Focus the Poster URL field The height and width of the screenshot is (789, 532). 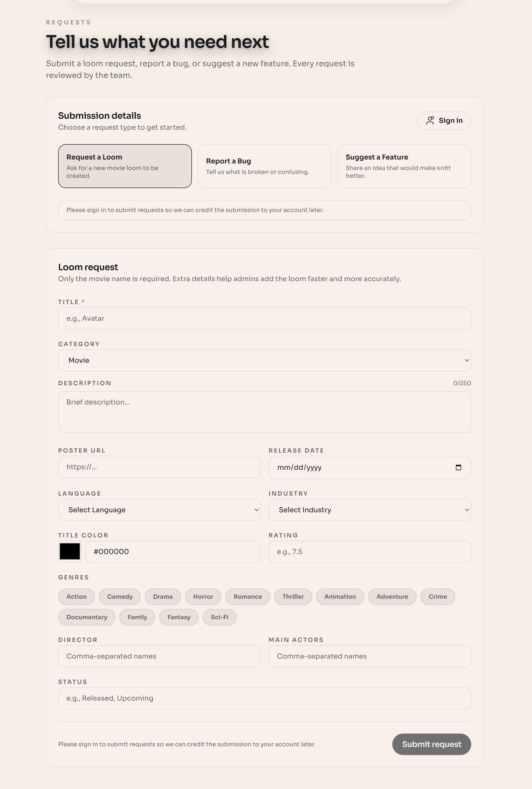pos(159,467)
